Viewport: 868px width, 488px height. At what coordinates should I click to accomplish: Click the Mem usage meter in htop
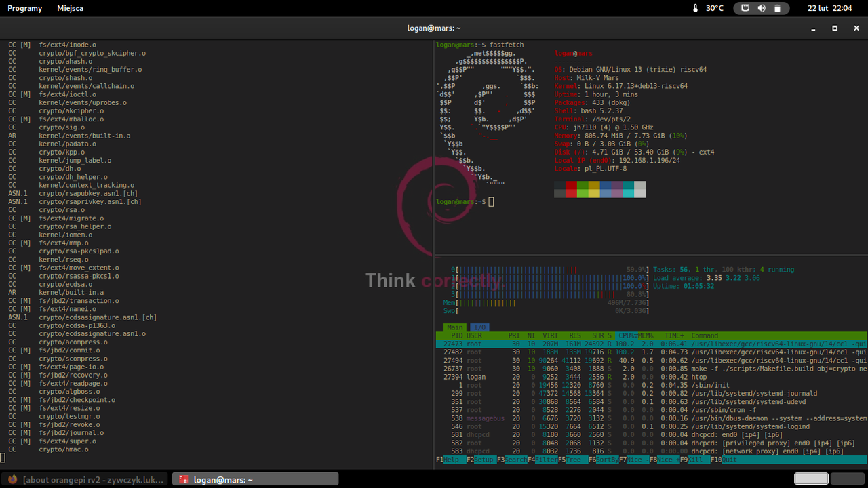[x=546, y=302]
